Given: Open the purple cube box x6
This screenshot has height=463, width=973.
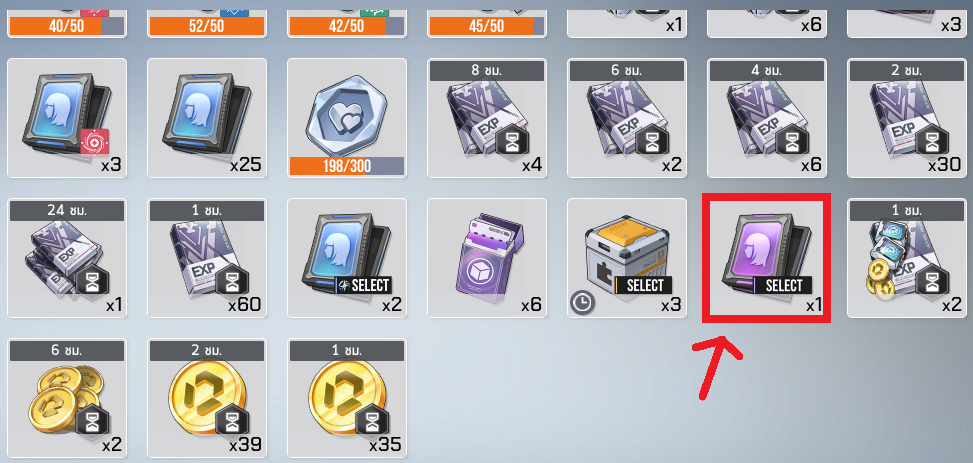Looking at the screenshot, I should (487, 258).
